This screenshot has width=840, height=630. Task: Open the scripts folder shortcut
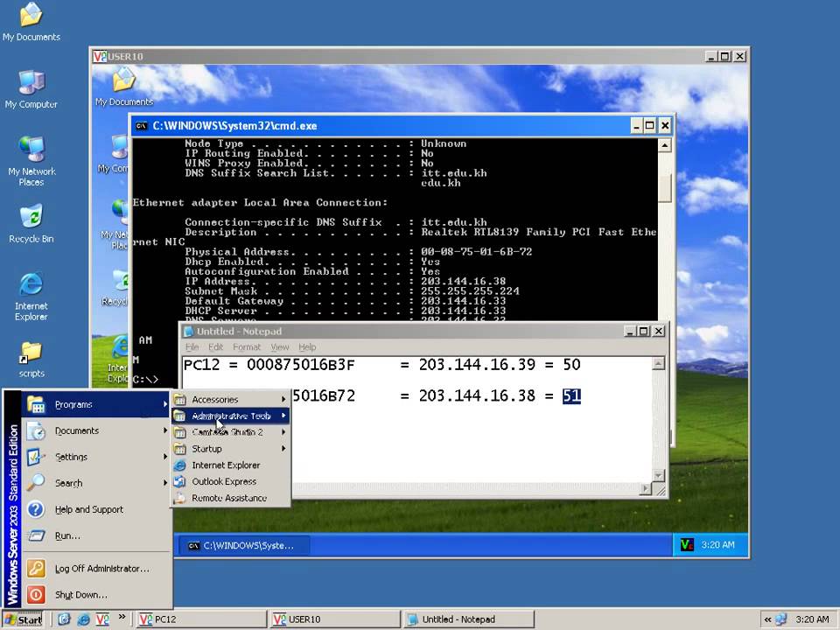click(x=31, y=359)
